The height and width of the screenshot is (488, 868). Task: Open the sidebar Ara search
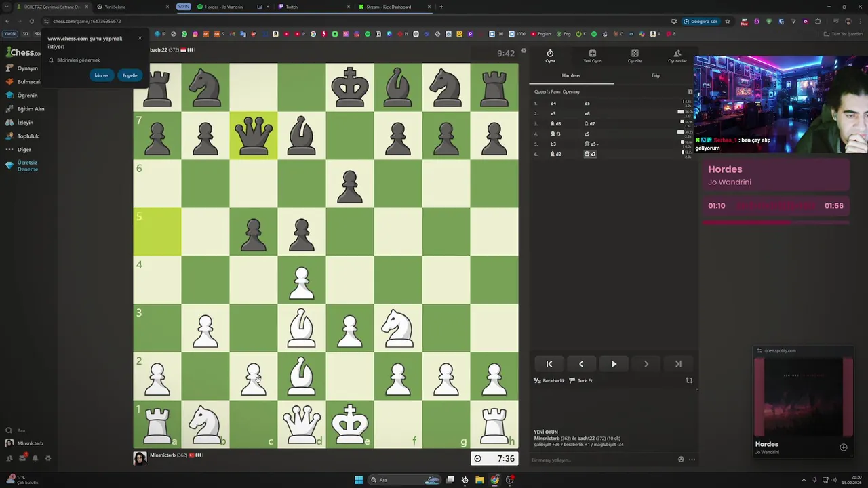16,430
